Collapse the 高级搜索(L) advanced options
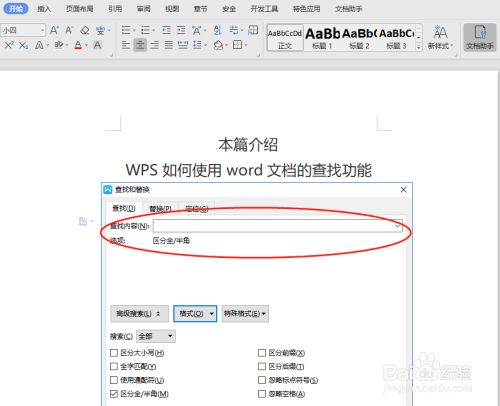This screenshot has height=406, width=500. point(139,314)
